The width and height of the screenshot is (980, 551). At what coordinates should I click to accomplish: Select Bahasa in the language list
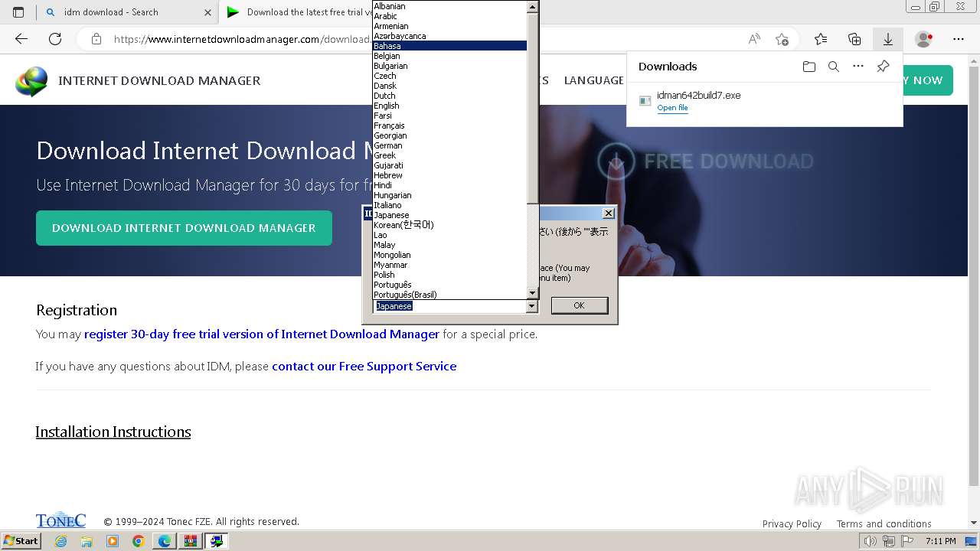[450, 46]
